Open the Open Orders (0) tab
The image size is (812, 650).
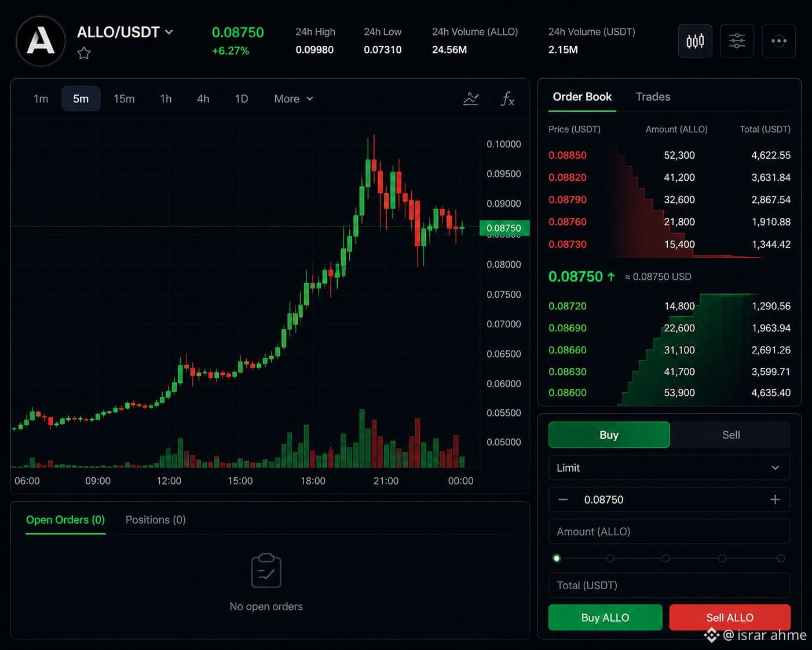[65, 520]
